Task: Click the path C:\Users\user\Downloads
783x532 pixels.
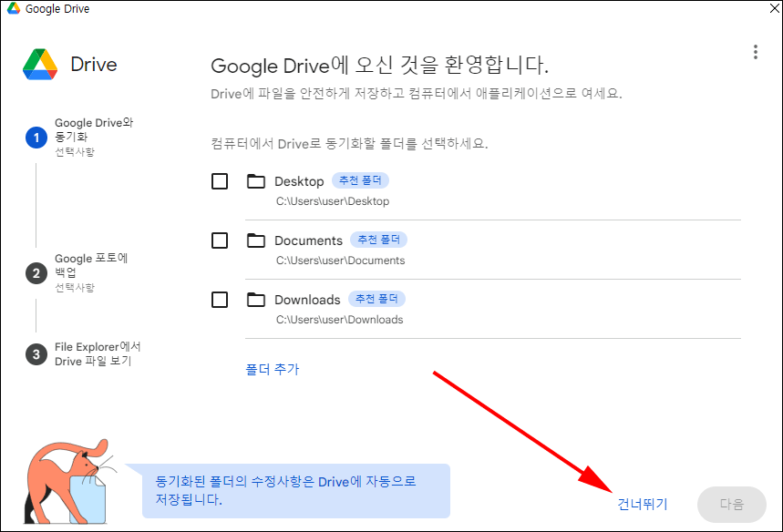Action: pos(340,320)
